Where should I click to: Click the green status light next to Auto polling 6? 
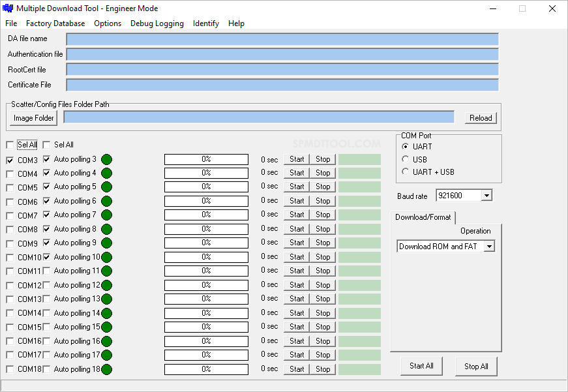106,201
